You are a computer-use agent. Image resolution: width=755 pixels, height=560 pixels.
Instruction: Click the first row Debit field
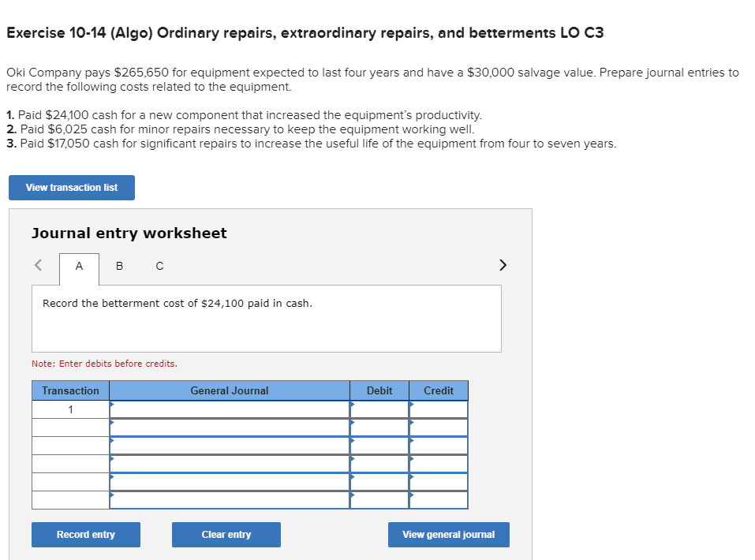click(x=379, y=409)
